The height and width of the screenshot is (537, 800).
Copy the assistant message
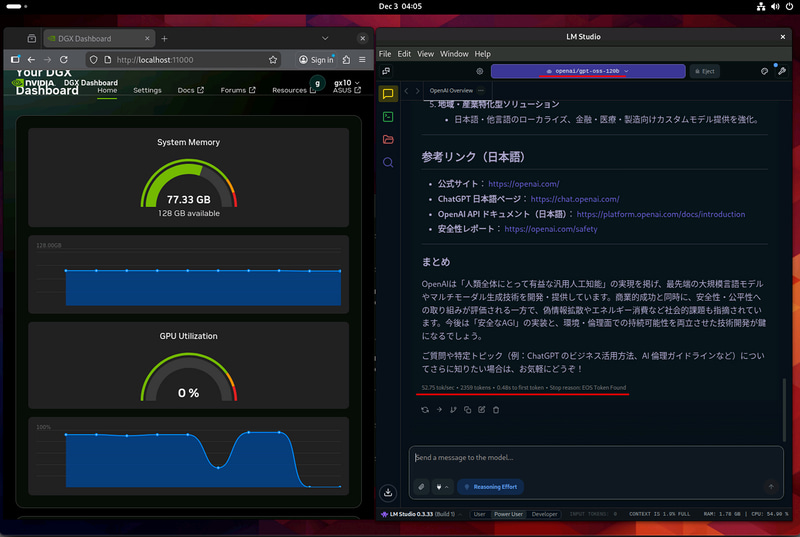pyautogui.click(x=467, y=410)
